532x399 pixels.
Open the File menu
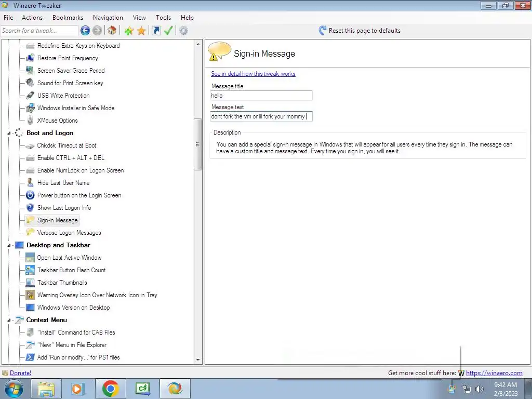pyautogui.click(x=8, y=18)
